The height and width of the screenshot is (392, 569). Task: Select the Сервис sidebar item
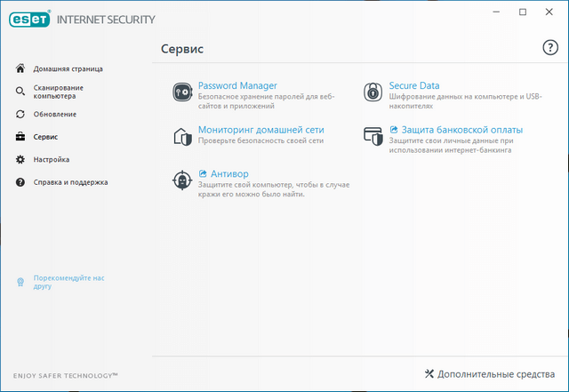tap(46, 138)
